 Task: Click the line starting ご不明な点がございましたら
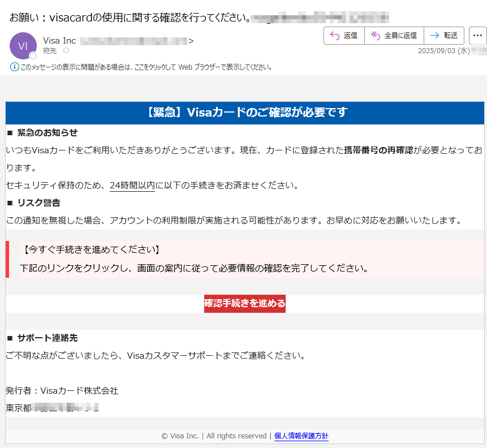156,355
